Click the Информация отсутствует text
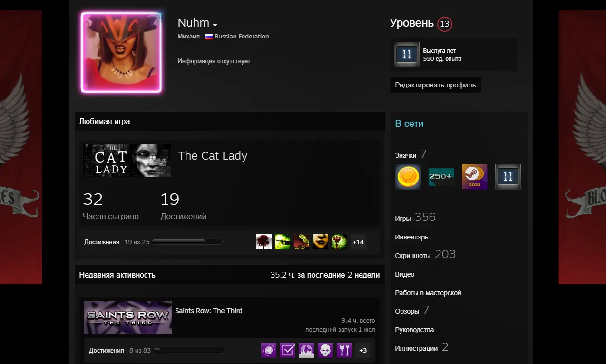Screen dimensions: 606x364 tap(215, 61)
